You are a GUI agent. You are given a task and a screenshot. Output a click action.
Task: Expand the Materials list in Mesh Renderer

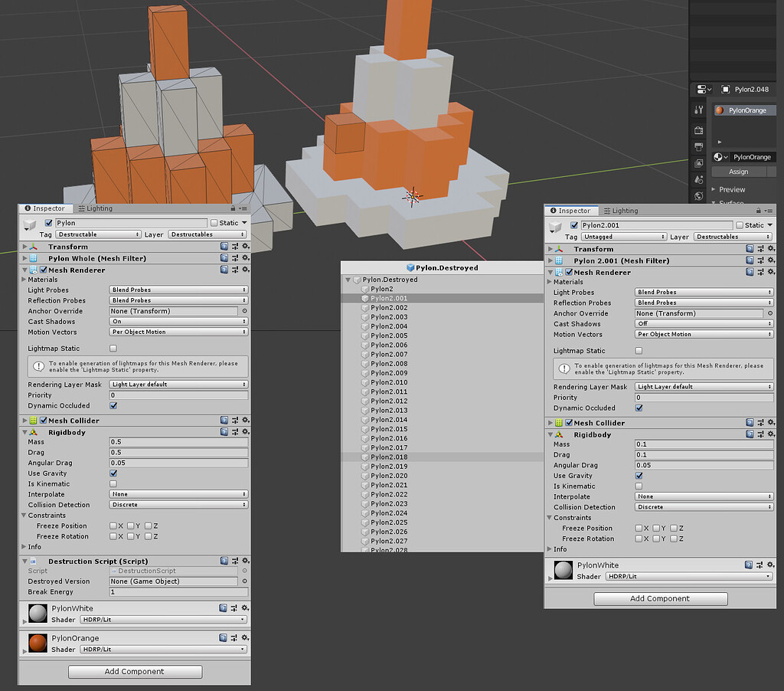point(25,280)
